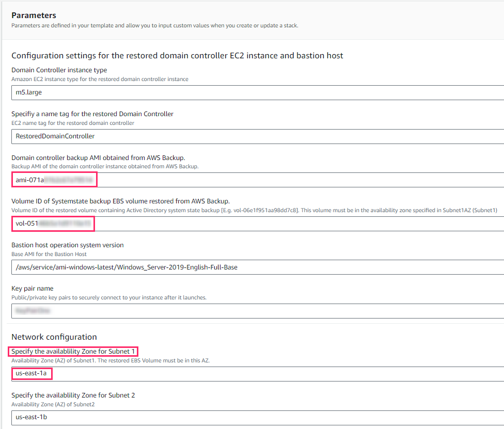Click the us-east-1a availability zone field
The height and width of the screenshot is (429, 504).
coord(31,373)
